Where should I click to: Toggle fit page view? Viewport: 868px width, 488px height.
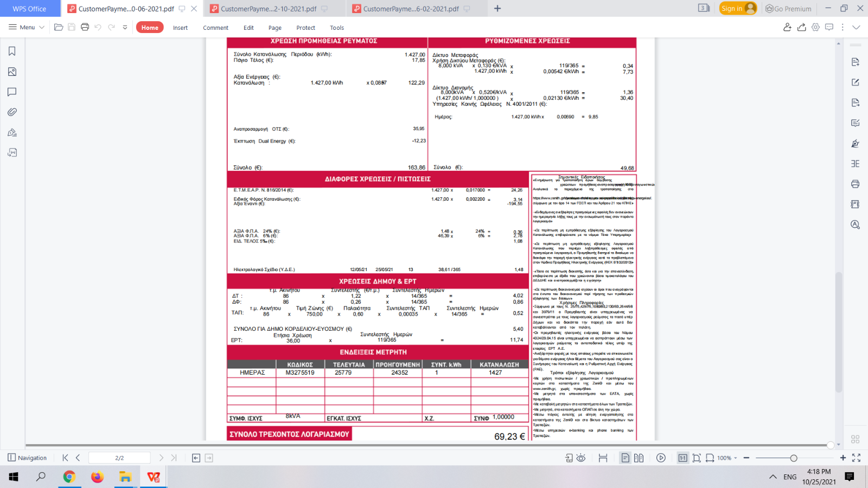click(x=697, y=458)
